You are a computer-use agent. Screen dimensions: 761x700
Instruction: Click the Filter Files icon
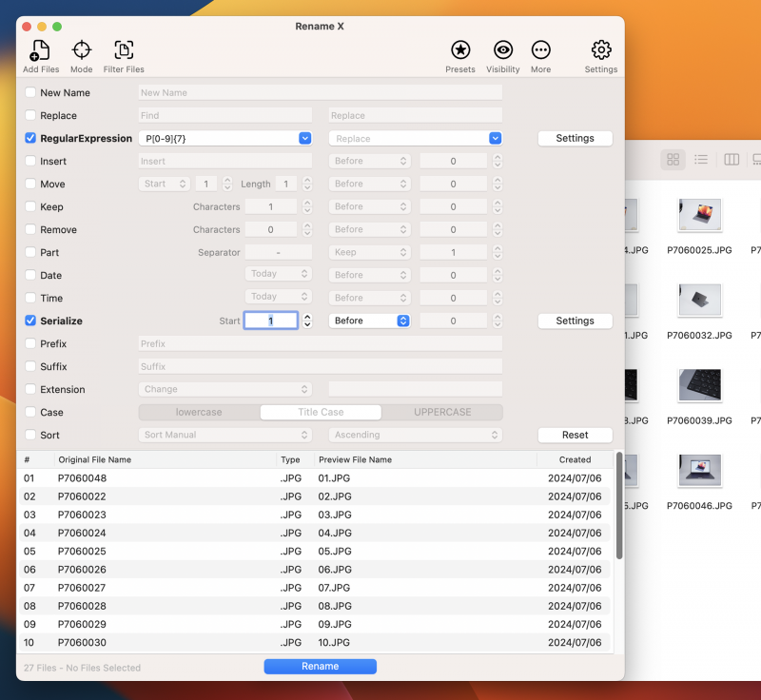(x=124, y=51)
